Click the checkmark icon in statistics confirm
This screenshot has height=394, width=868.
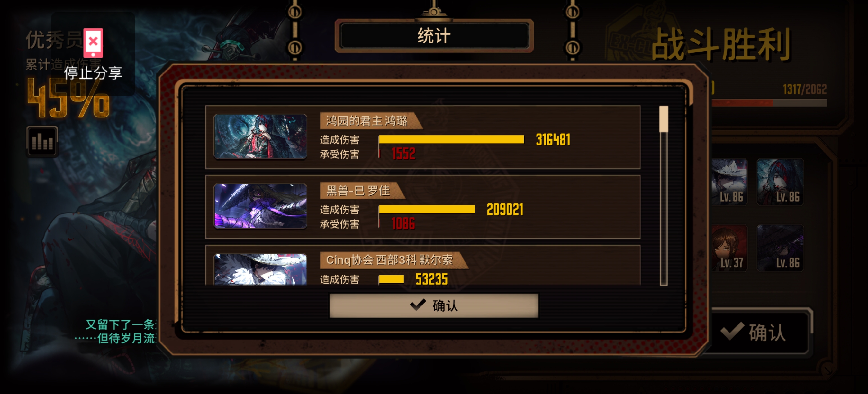(x=418, y=305)
